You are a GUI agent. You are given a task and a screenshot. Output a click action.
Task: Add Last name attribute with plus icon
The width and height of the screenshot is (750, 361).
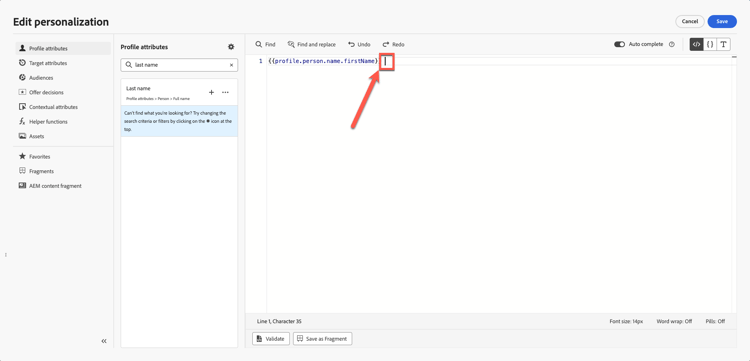click(x=211, y=92)
